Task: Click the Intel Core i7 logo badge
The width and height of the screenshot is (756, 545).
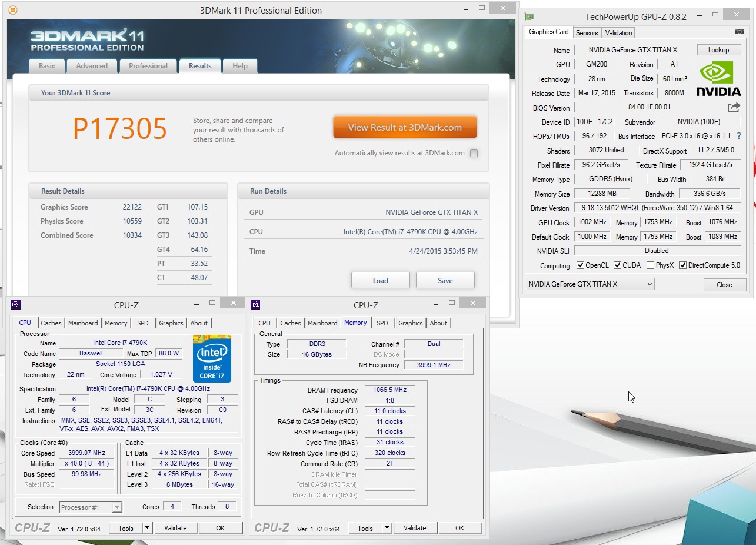Action: [212, 358]
